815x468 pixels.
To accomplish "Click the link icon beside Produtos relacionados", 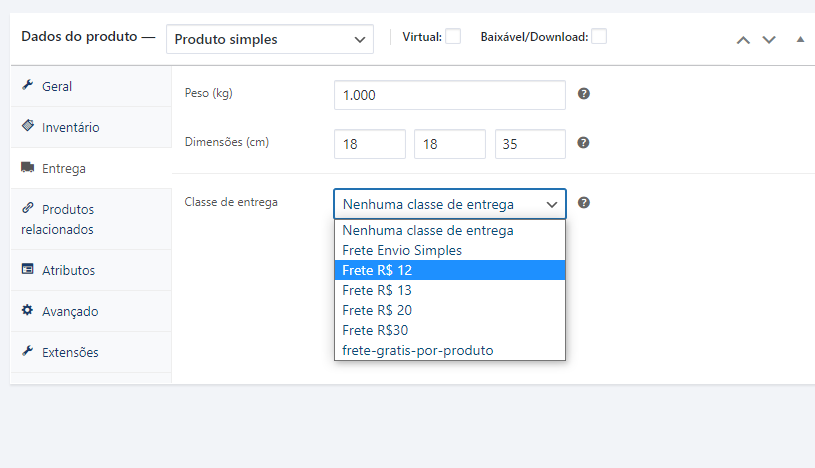I will [x=28, y=208].
